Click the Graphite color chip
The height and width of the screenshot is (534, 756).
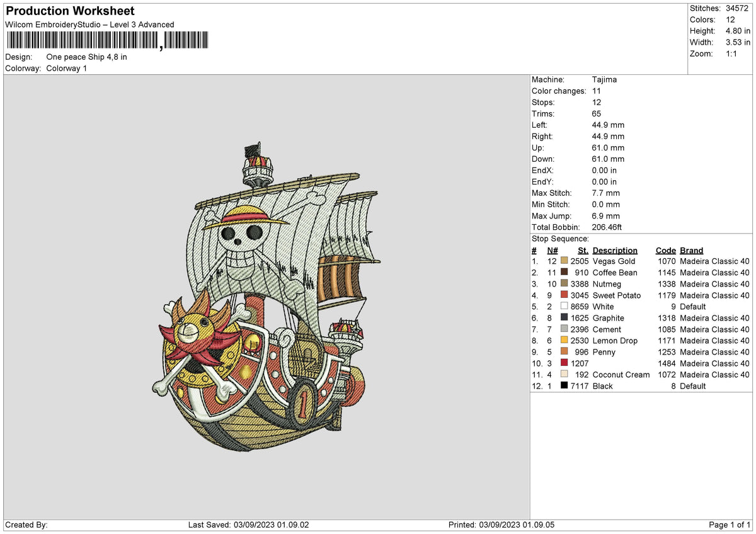(564, 318)
